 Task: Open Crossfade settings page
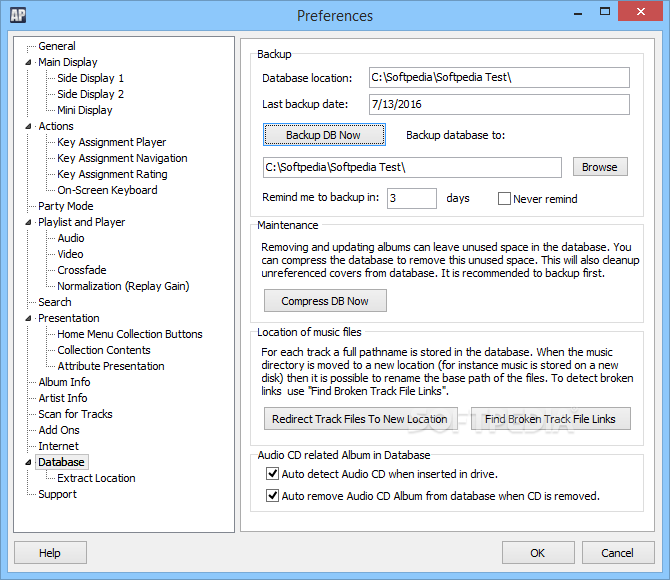click(x=82, y=270)
